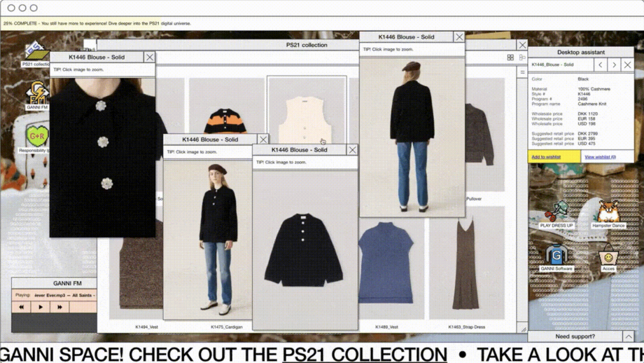The height and width of the screenshot is (363, 644).
Task: Close the flat-lay blouse window
Action: [352, 150]
